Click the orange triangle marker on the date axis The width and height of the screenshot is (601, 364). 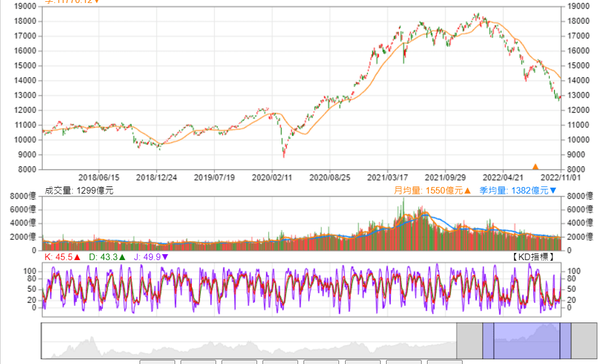click(x=536, y=167)
